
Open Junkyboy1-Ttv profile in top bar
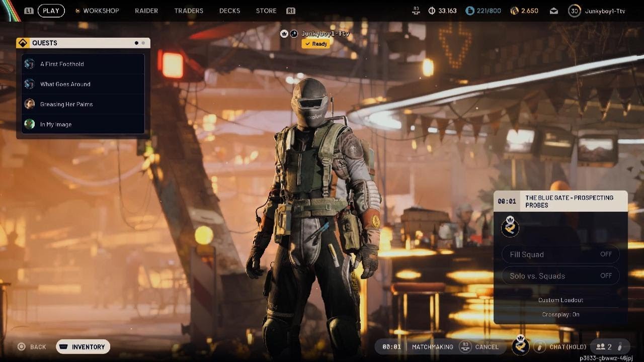tap(605, 11)
